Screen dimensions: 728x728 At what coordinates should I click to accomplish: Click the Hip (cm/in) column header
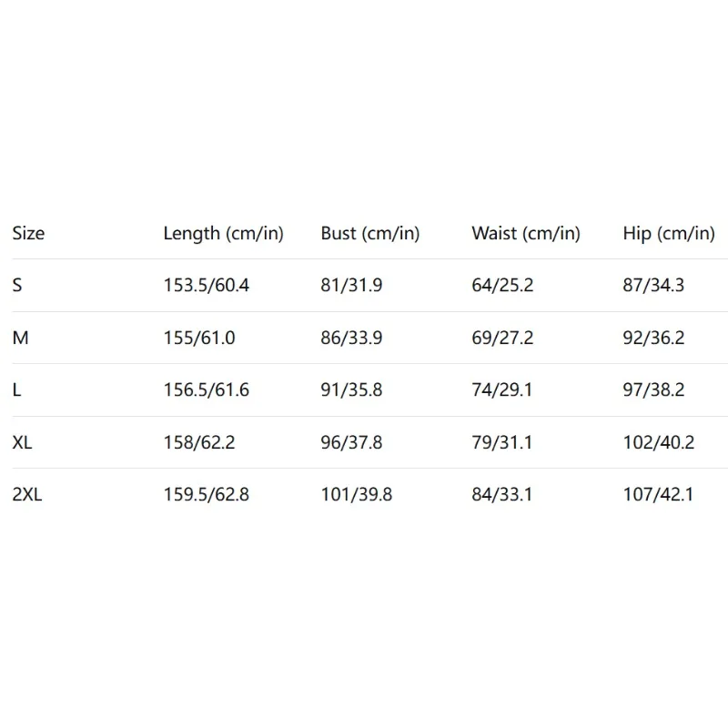click(668, 234)
